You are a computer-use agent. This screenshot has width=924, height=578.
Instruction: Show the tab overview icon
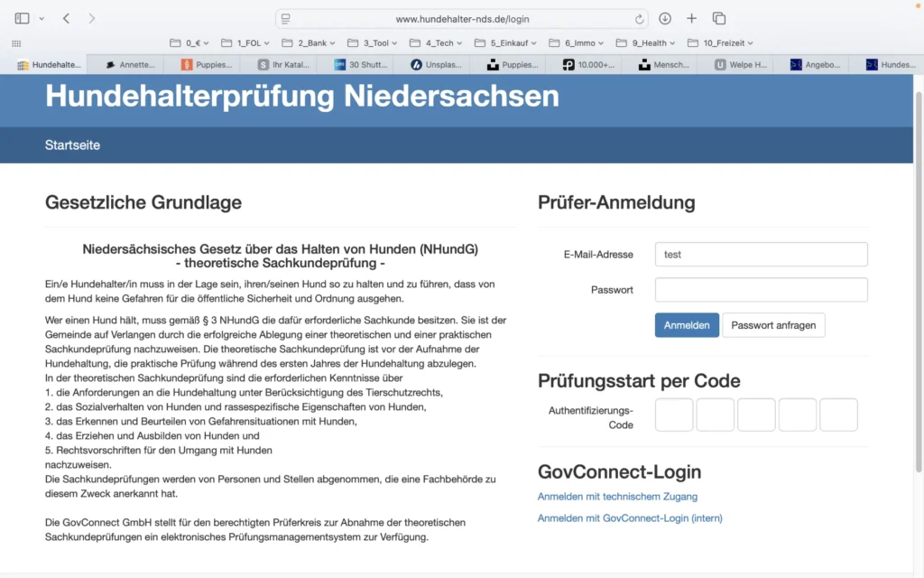[x=719, y=18]
